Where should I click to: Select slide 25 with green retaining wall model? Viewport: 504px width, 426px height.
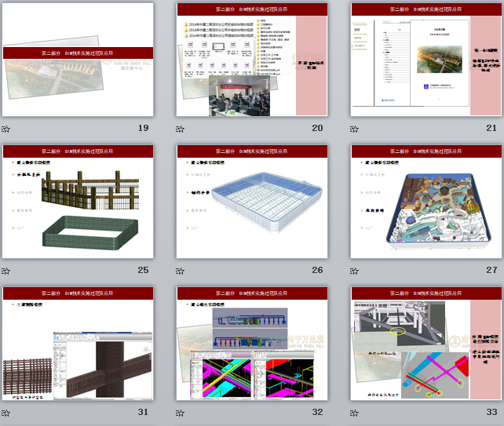[x=77, y=202]
